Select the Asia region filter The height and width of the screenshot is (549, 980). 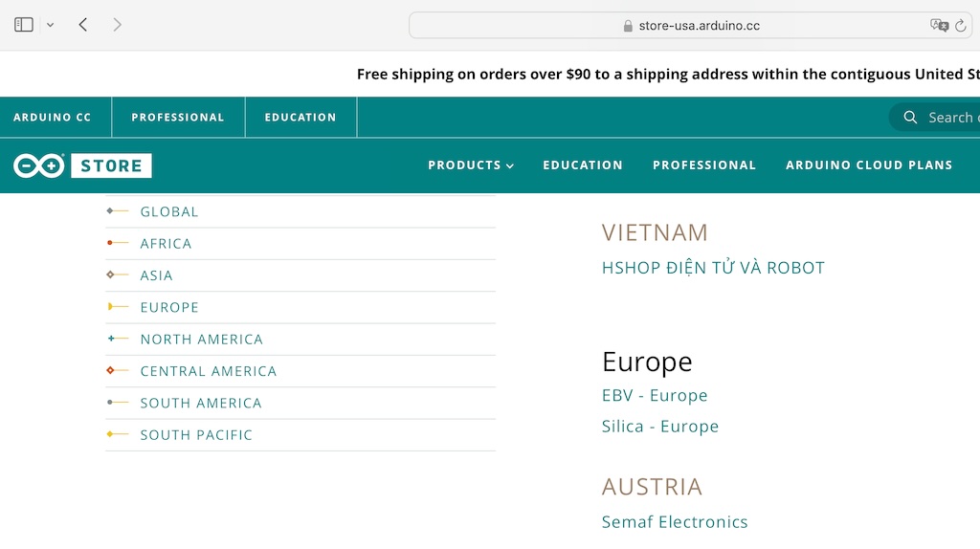(156, 275)
